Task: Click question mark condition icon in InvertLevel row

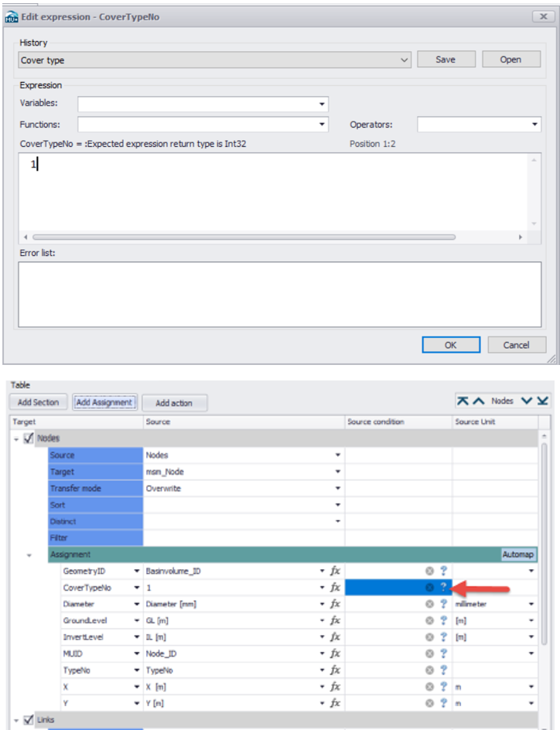Action: pyautogui.click(x=444, y=637)
